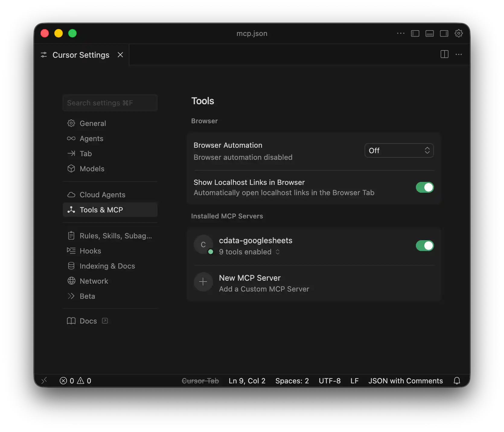
Task: Open Indexing & Docs via database icon
Action: 72,266
